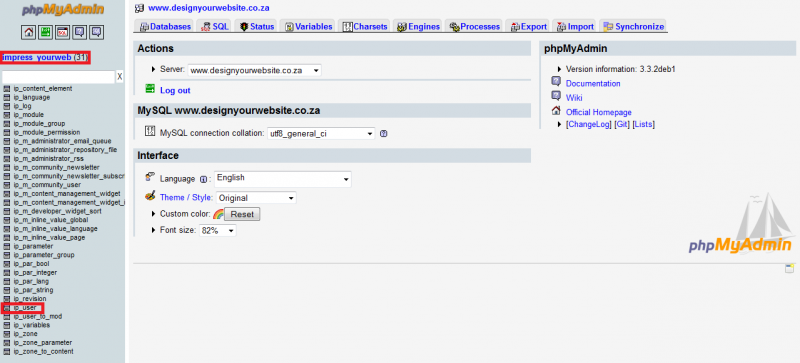
Task: Click the www.designyourwebsite.co.za server link at top
Action: (209, 8)
